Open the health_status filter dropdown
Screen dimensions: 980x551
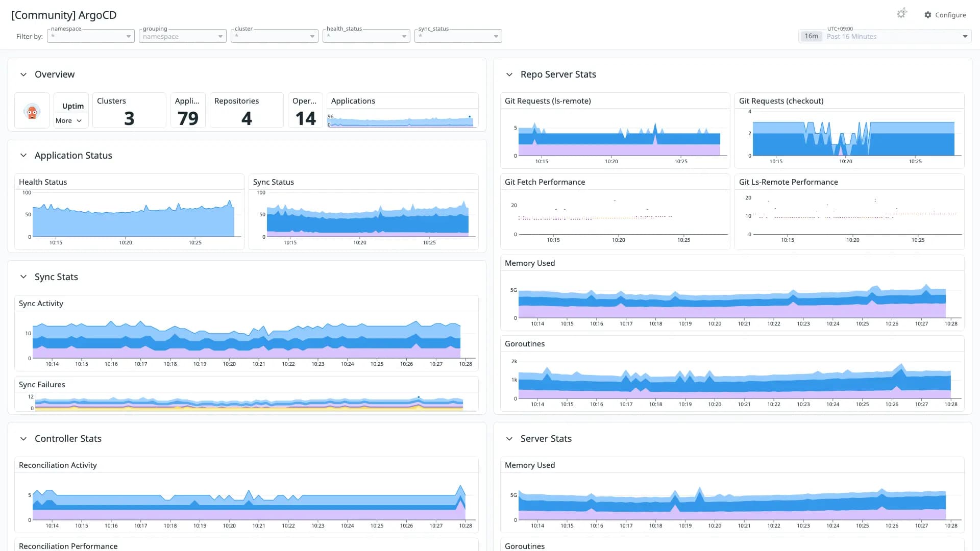click(366, 36)
